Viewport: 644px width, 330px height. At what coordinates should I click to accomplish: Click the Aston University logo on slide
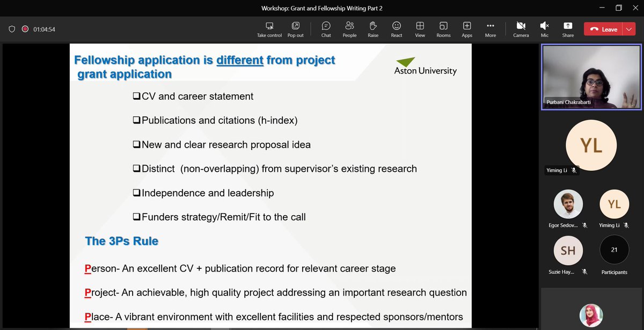(426, 66)
